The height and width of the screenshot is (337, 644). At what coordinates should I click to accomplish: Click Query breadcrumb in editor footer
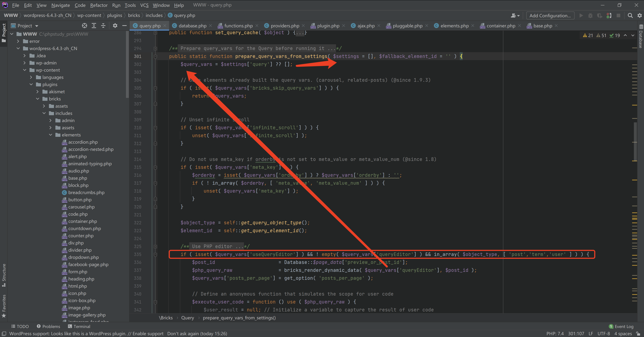187,318
